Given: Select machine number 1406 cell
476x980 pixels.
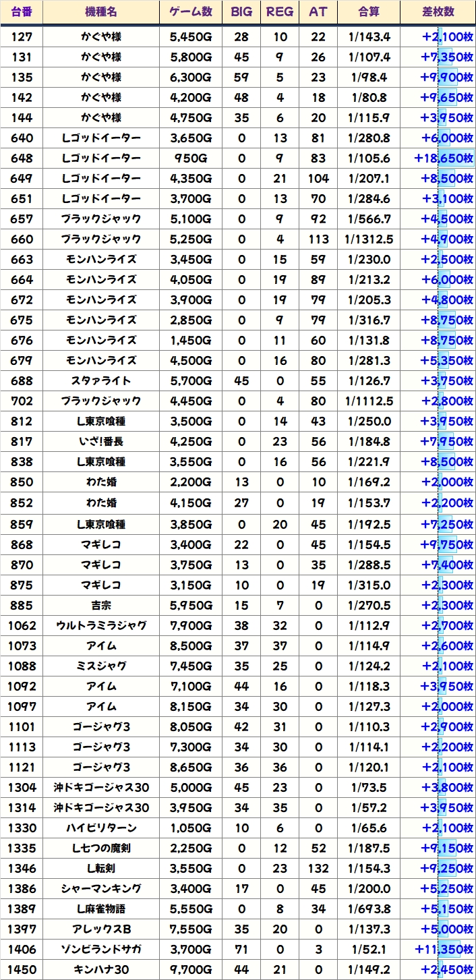Looking at the screenshot, I should [22, 948].
